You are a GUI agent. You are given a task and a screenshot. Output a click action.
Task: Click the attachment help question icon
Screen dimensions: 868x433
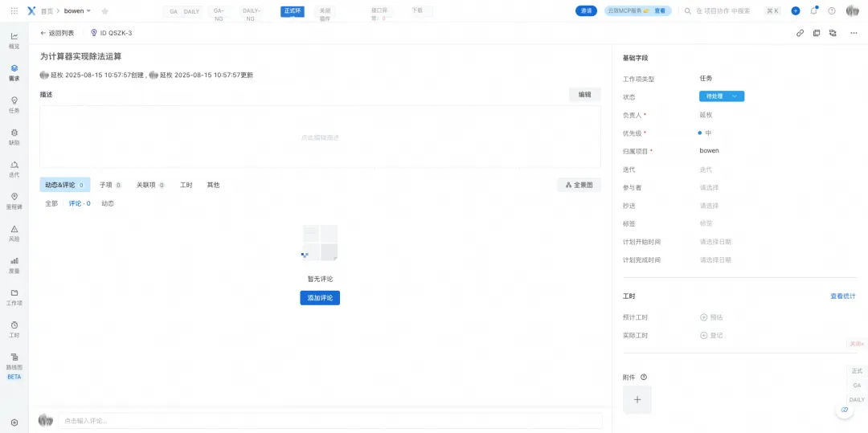(x=644, y=377)
